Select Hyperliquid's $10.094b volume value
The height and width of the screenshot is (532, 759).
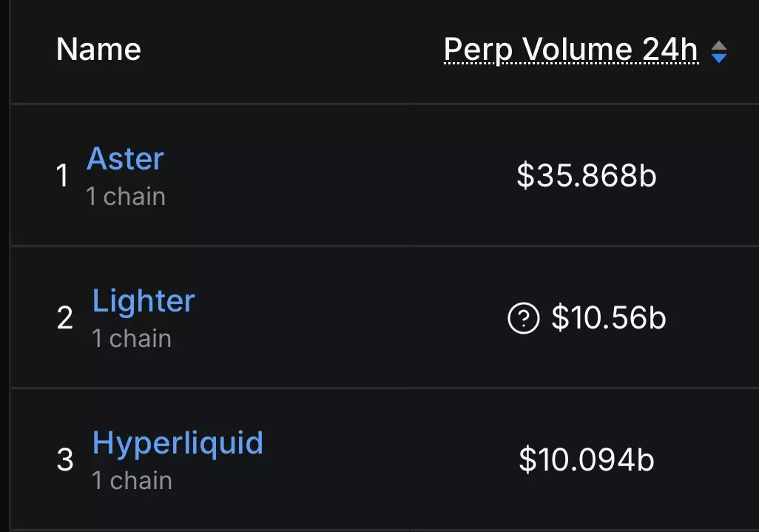coord(586,459)
